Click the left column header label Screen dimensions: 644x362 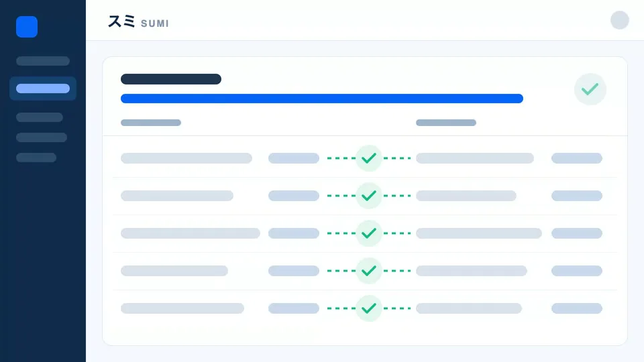(151, 123)
